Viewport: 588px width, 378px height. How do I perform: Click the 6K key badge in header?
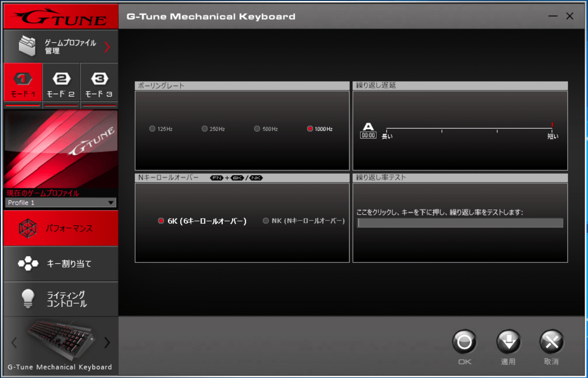(x=237, y=178)
